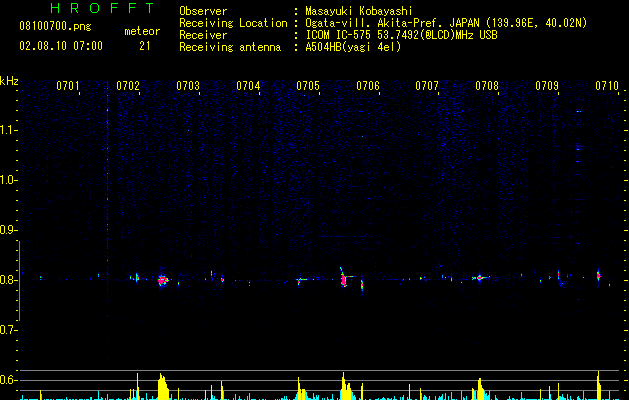Click the A504HB(yagi 4el) antenna text
Image resolution: width=629 pixels, height=400 pixels.
(353, 47)
